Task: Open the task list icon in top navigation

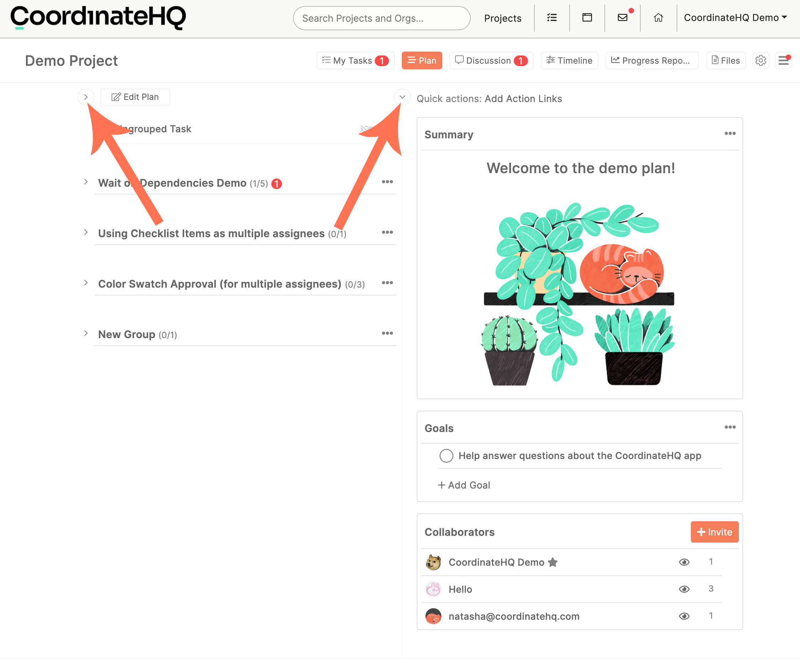Action: pos(551,17)
